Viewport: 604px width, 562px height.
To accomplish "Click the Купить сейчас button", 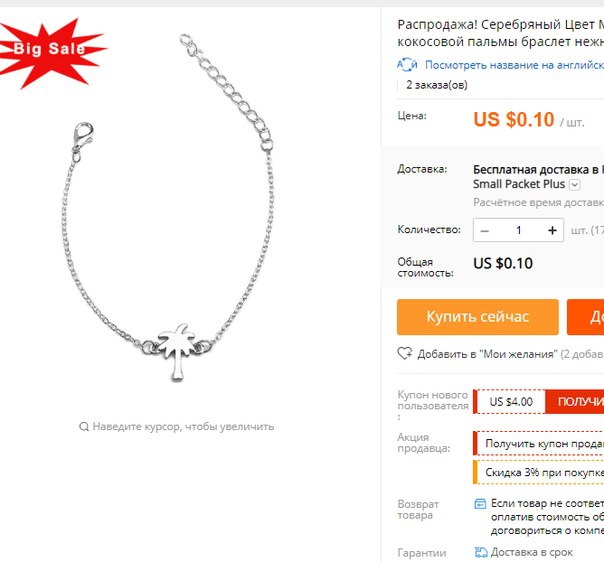I will tap(478, 317).
